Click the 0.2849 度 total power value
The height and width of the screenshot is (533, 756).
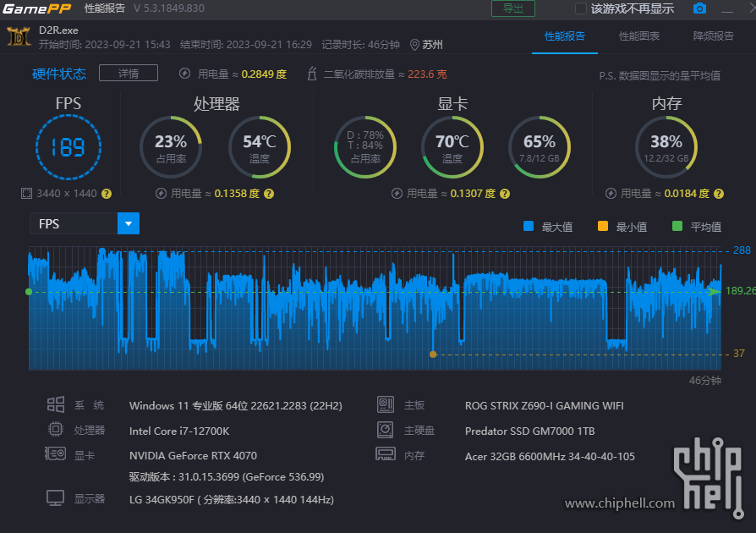pyautogui.click(x=264, y=74)
